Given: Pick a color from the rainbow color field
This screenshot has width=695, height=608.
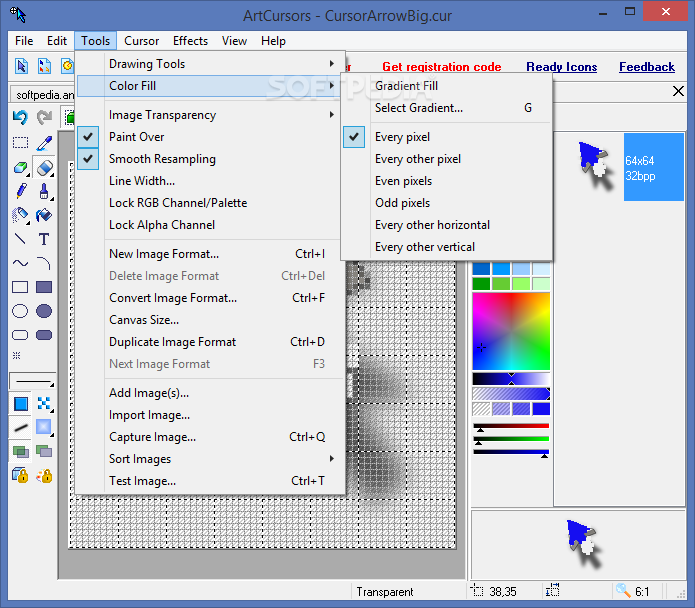Looking at the screenshot, I should [511, 331].
